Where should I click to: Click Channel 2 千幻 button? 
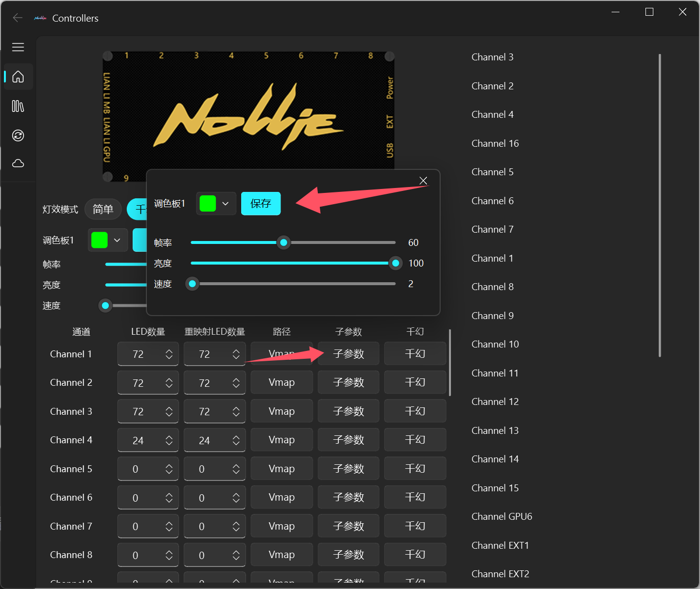point(415,382)
